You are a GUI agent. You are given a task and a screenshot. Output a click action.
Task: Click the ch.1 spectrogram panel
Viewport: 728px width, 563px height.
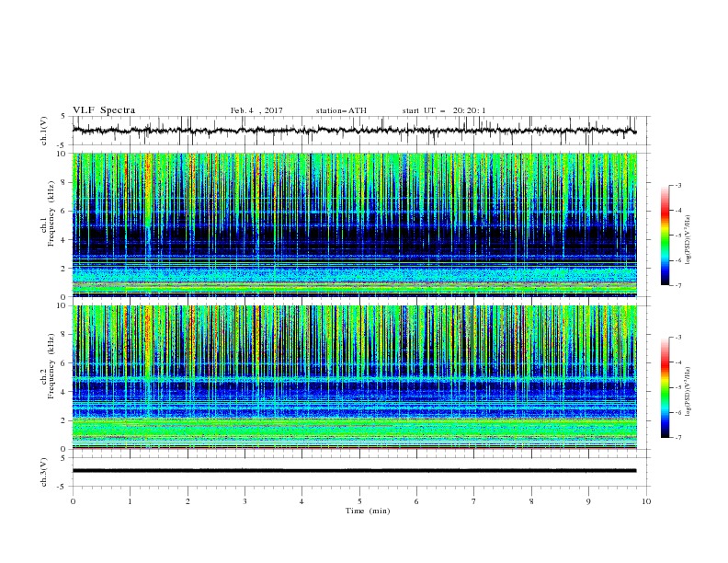(x=355, y=224)
